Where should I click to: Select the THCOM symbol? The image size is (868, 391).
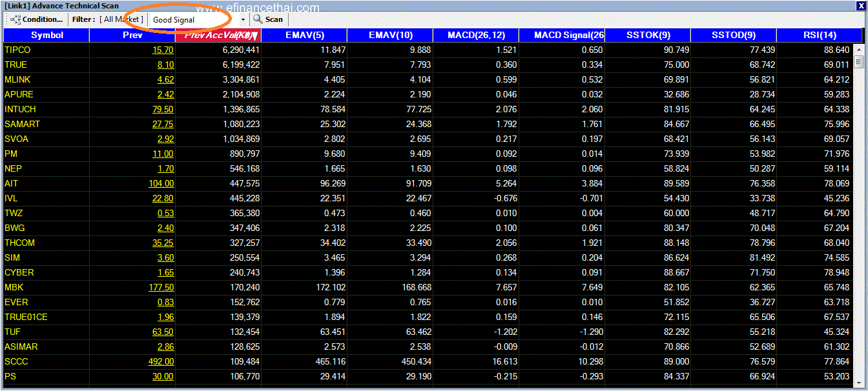[x=20, y=243]
